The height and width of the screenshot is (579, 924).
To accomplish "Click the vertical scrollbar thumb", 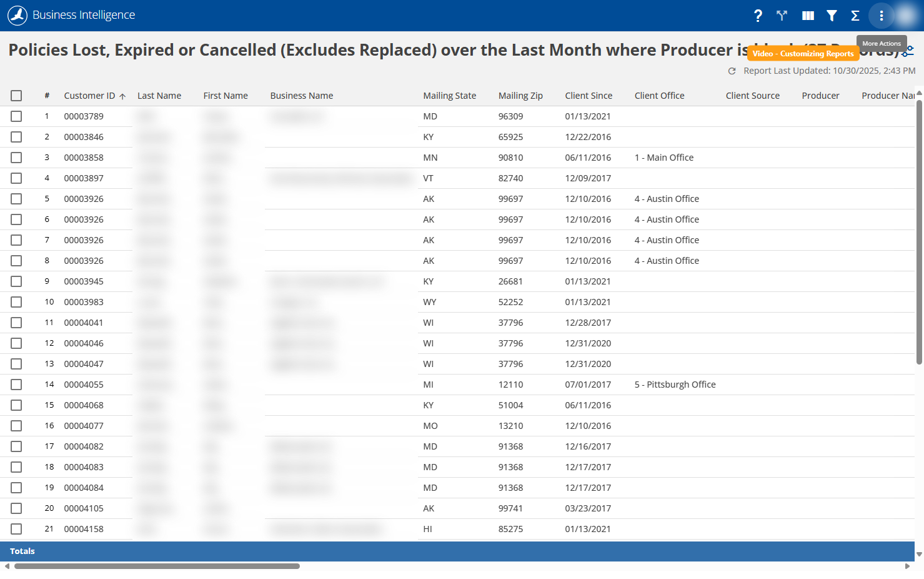I will click(919, 231).
